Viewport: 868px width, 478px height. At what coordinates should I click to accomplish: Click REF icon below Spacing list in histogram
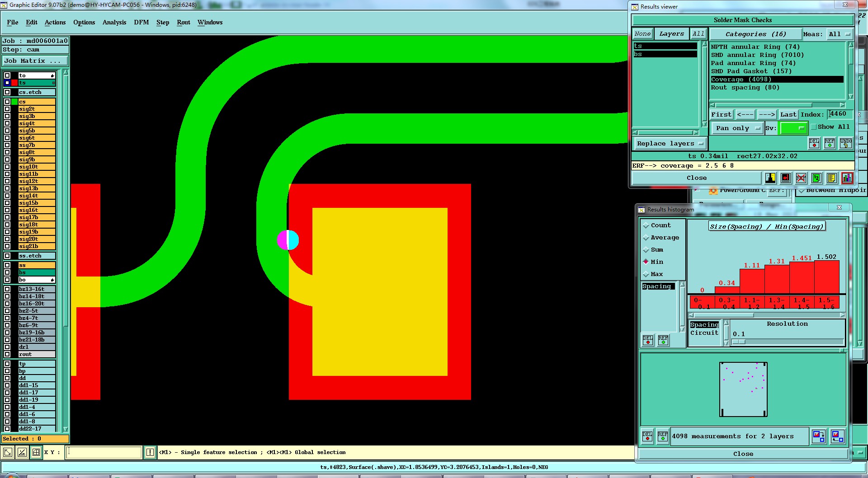coord(663,340)
